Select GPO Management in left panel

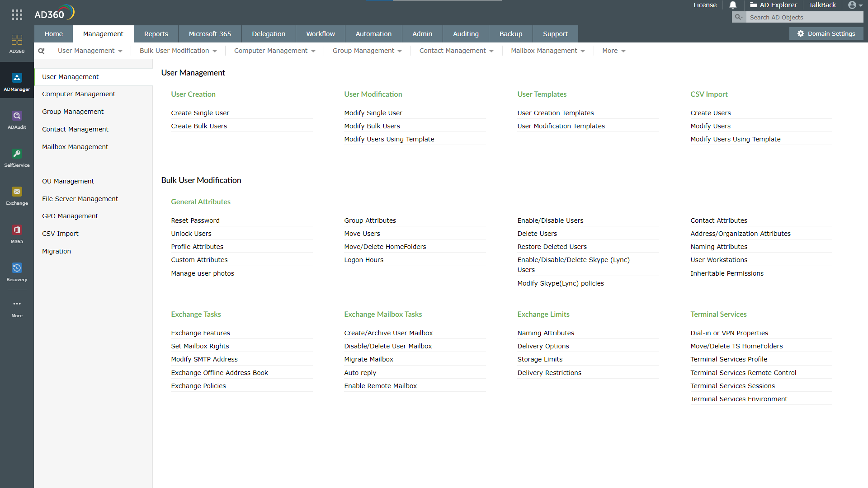(x=70, y=216)
